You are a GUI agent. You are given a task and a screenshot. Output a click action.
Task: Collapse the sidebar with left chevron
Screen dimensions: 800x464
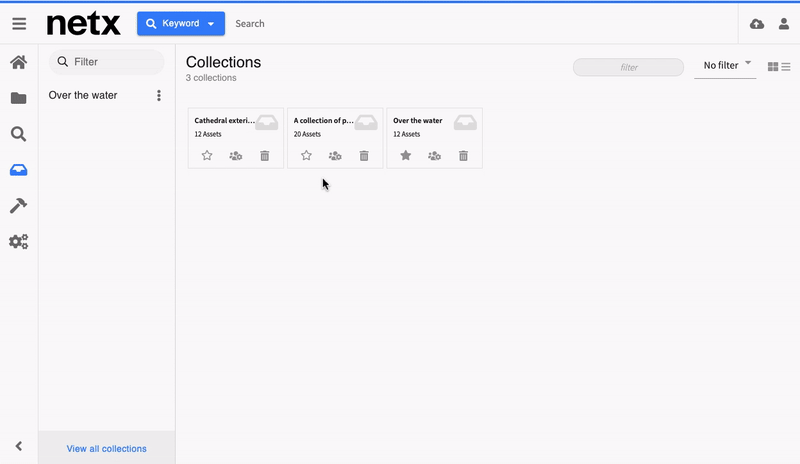pos(18,447)
